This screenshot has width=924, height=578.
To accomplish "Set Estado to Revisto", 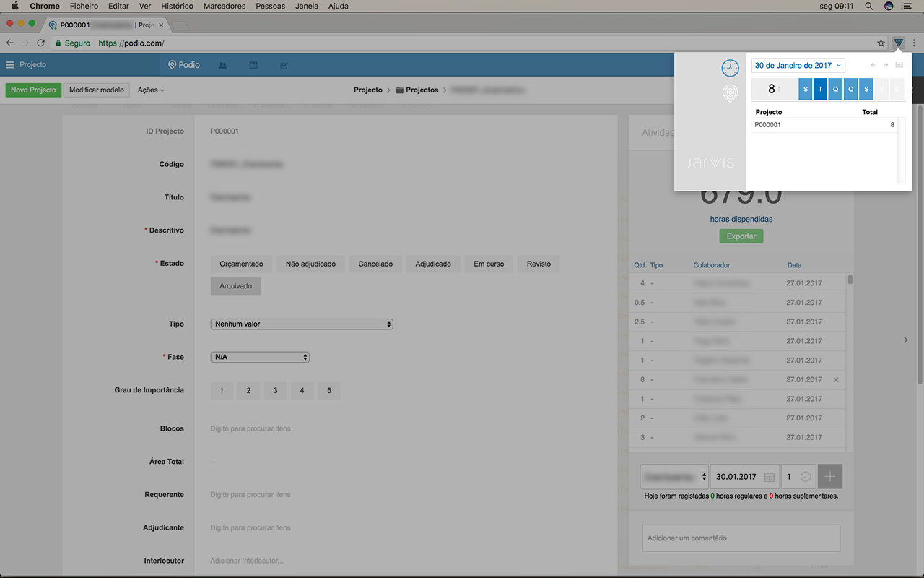I will click(539, 264).
